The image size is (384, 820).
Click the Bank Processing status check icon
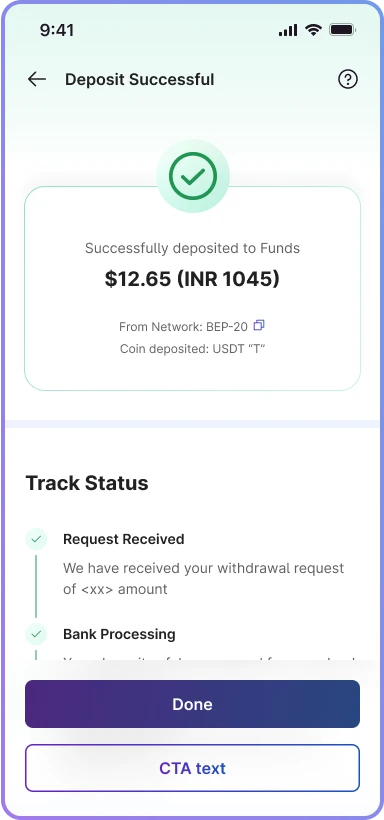tap(36, 634)
